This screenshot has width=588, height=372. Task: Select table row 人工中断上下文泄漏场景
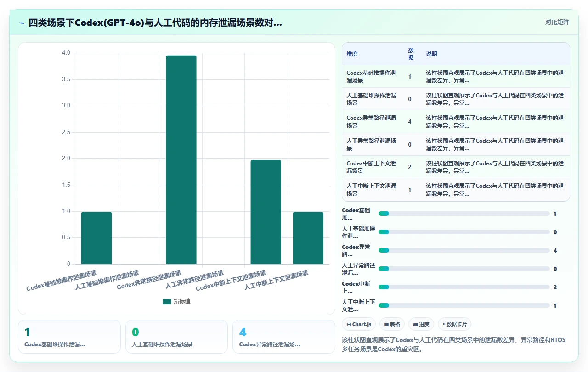pos(456,189)
